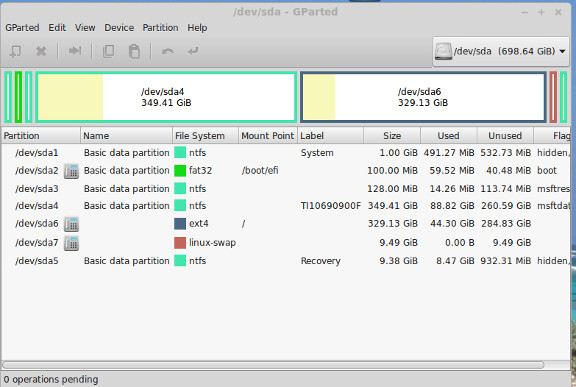Click the mounted key icon beside /dev/sda7
Viewport: 576px width, 387px height.
[71, 243]
